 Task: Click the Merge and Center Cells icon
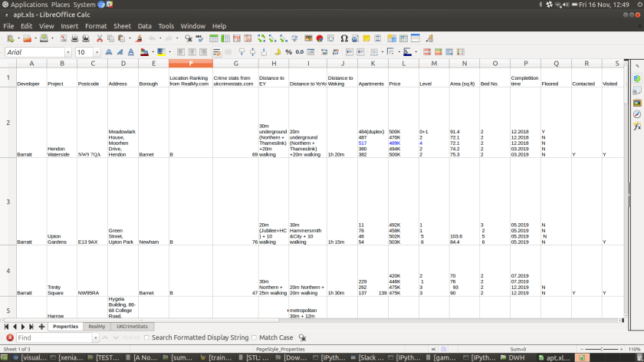click(228, 52)
